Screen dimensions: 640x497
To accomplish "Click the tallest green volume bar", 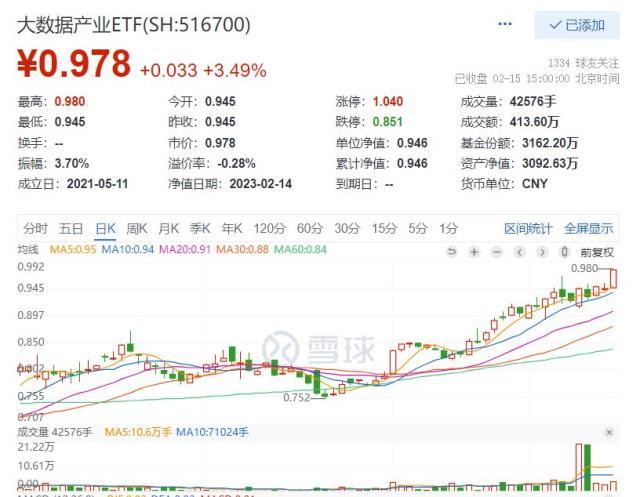I will point(587,468).
